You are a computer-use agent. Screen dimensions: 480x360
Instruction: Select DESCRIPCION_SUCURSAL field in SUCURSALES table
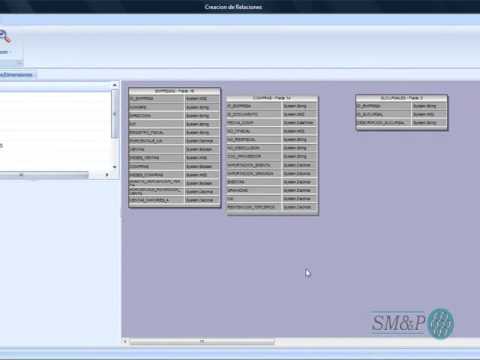pos(402,123)
